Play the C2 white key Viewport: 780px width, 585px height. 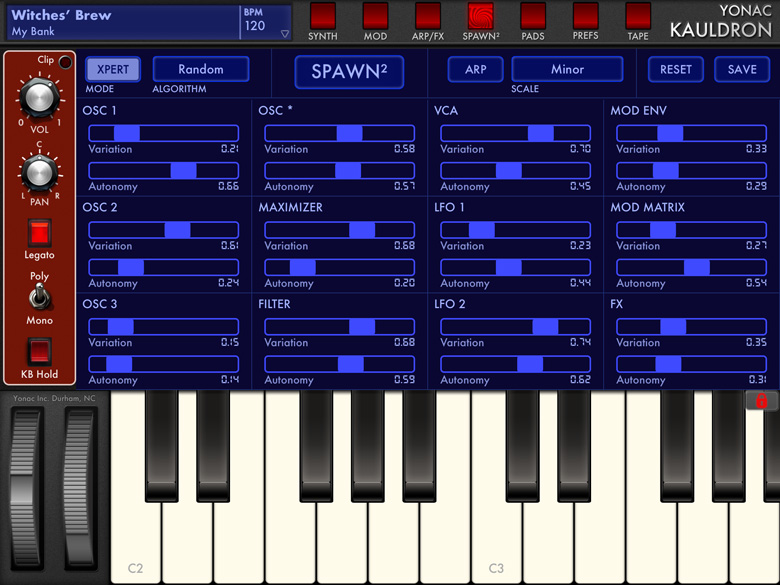(135, 537)
